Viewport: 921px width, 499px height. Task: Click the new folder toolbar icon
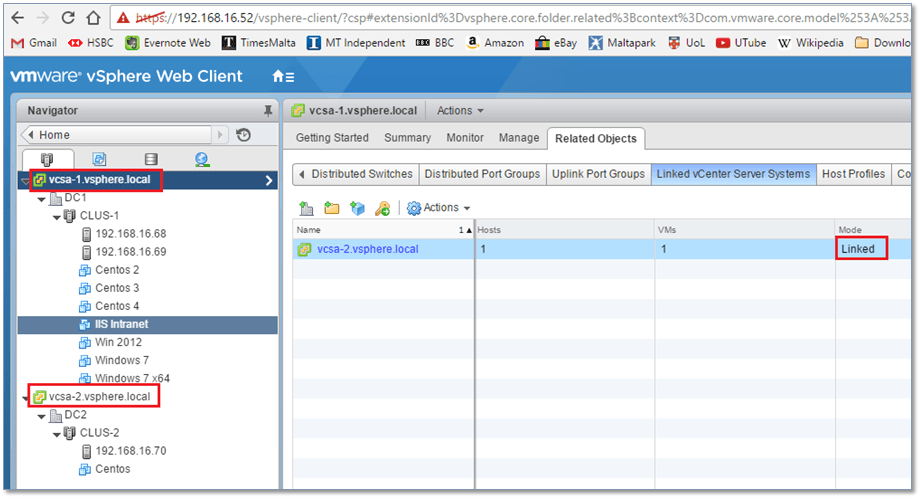pyautogui.click(x=332, y=208)
